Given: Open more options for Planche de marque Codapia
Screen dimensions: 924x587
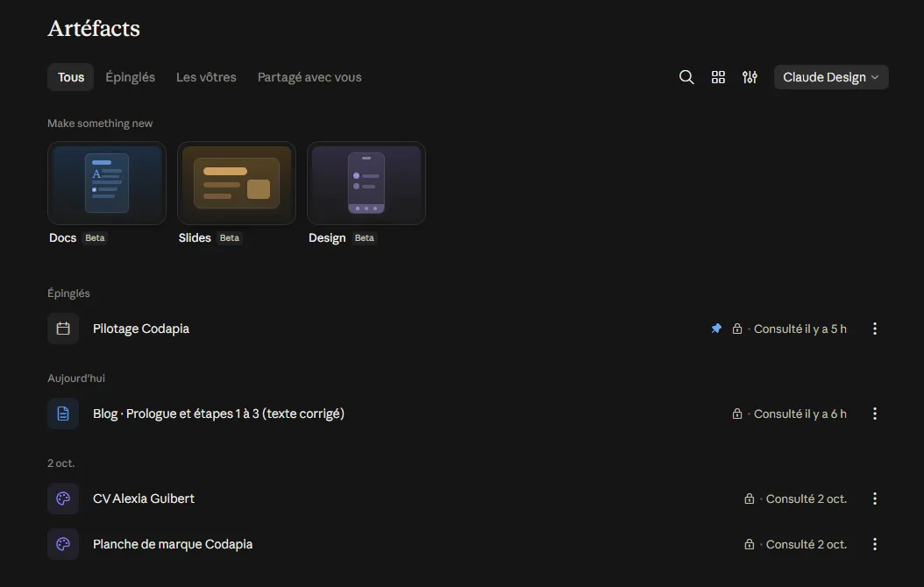Looking at the screenshot, I should pos(875,544).
